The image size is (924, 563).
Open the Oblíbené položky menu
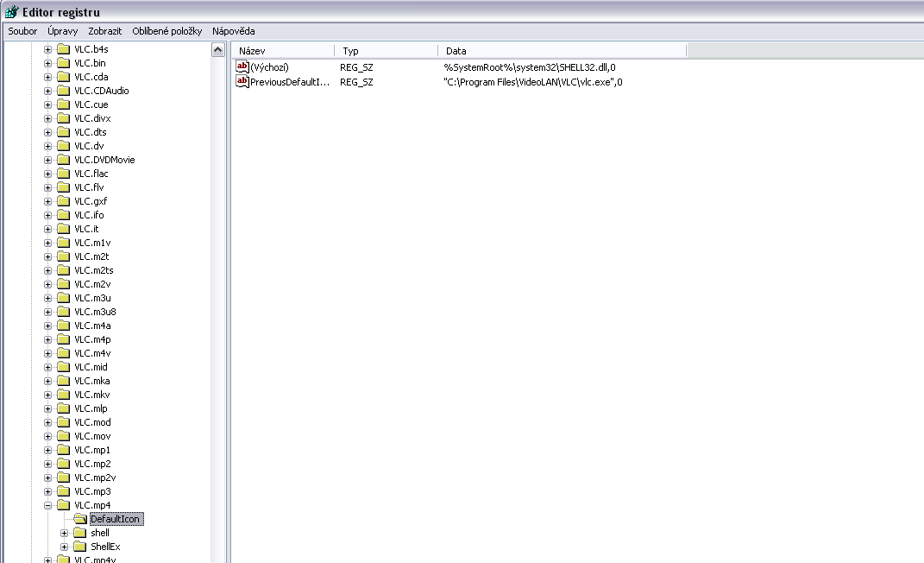pyautogui.click(x=167, y=31)
